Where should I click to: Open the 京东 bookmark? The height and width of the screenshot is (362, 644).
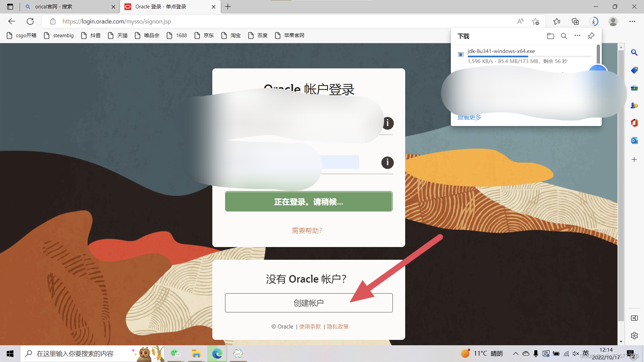point(204,36)
